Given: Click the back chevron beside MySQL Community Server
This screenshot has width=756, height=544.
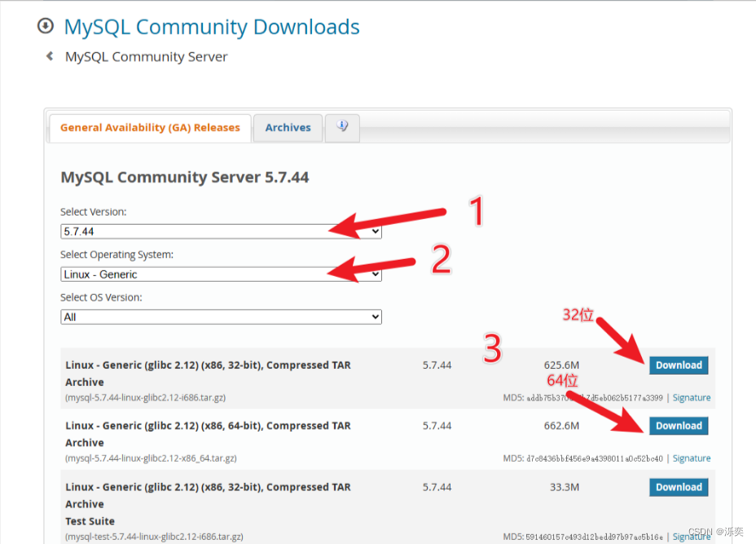Looking at the screenshot, I should tap(49, 56).
